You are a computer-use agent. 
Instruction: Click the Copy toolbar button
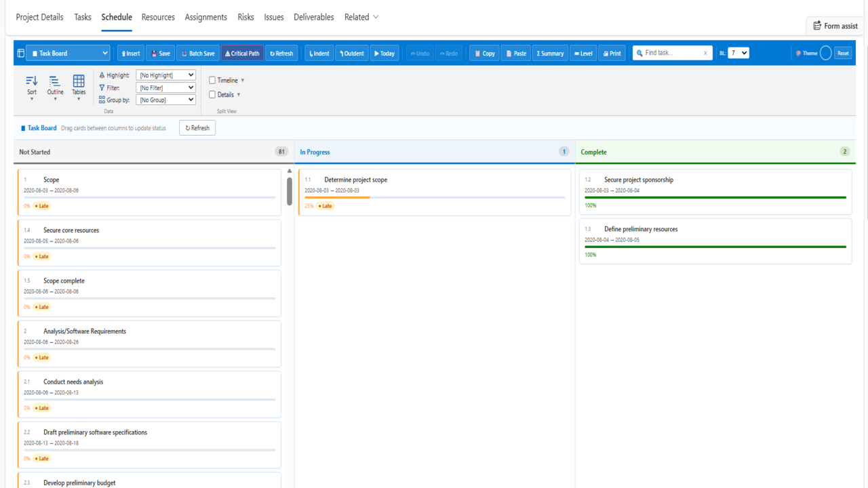[485, 53]
